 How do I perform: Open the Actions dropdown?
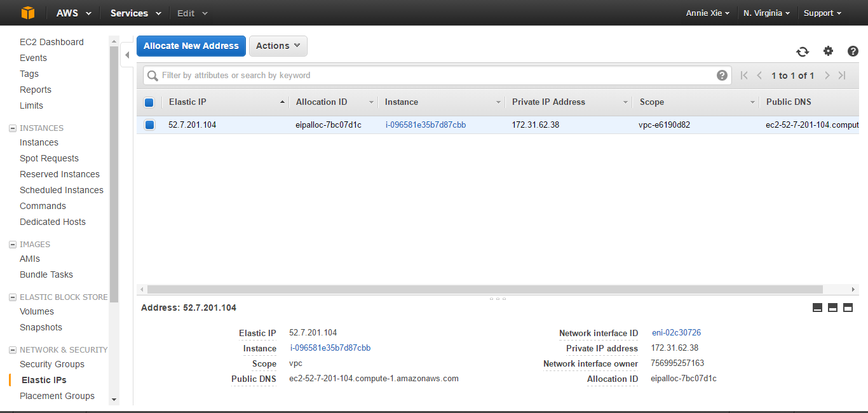(x=278, y=46)
